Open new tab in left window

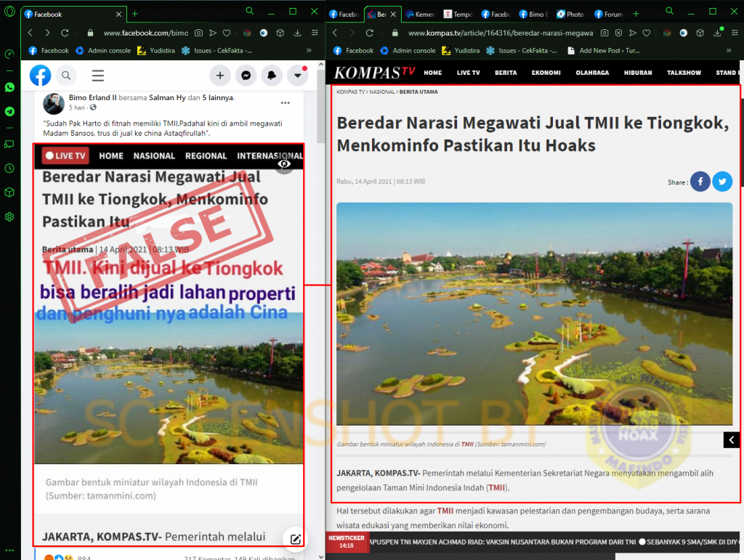(x=134, y=14)
